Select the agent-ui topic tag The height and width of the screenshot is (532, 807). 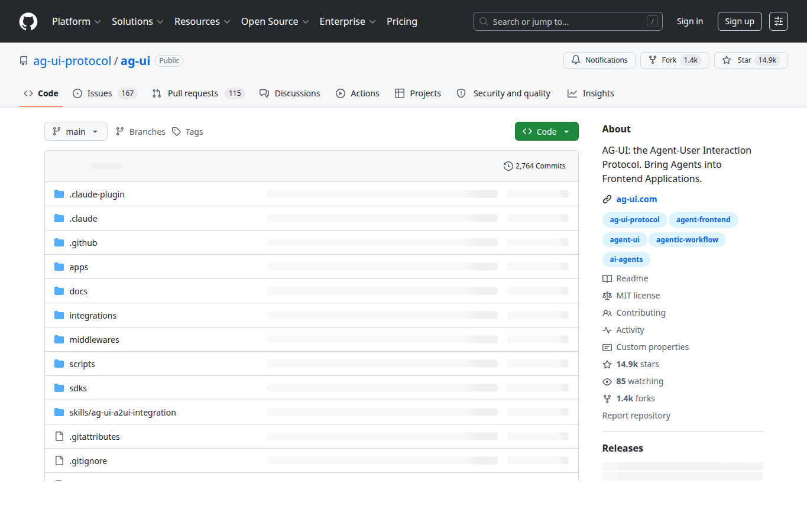pyautogui.click(x=625, y=239)
